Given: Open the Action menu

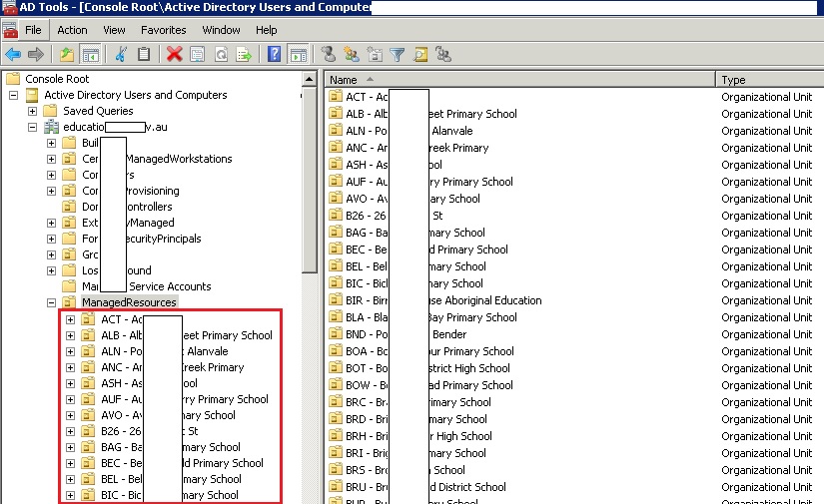Looking at the screenshot, I should coord(72,30).
